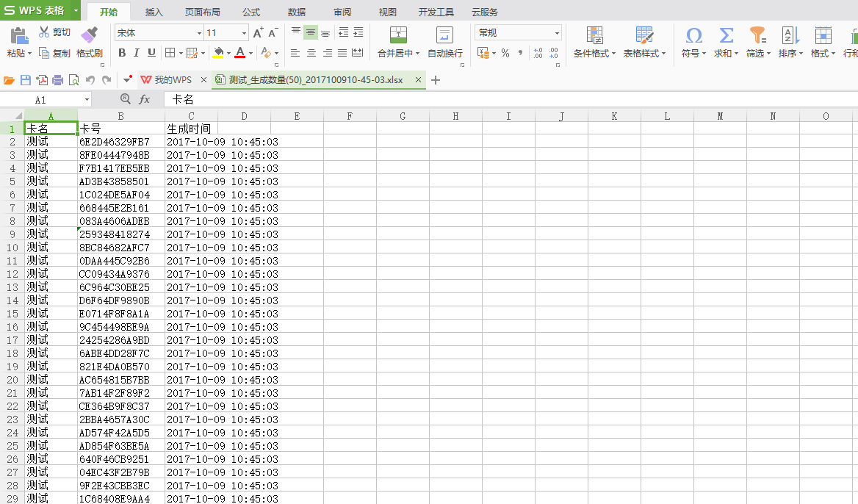Toggle Bold formatting

click(122, 53)
